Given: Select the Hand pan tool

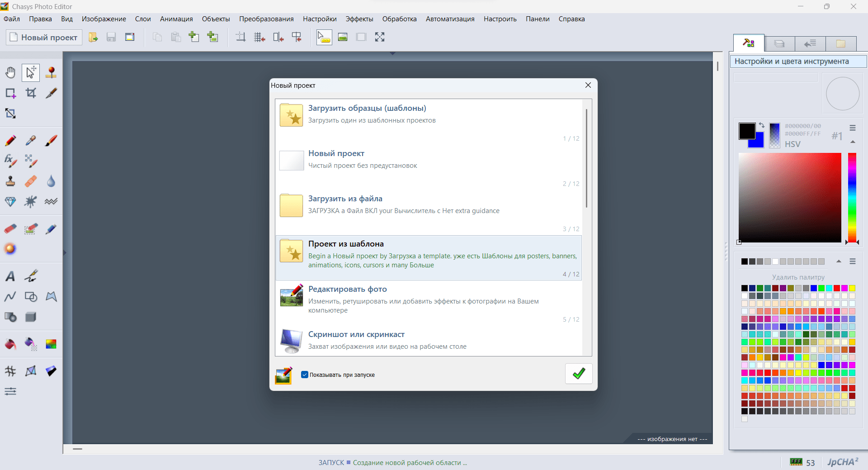Looking at the screenshot, I should pyautogui.click(x=10, y=72).
